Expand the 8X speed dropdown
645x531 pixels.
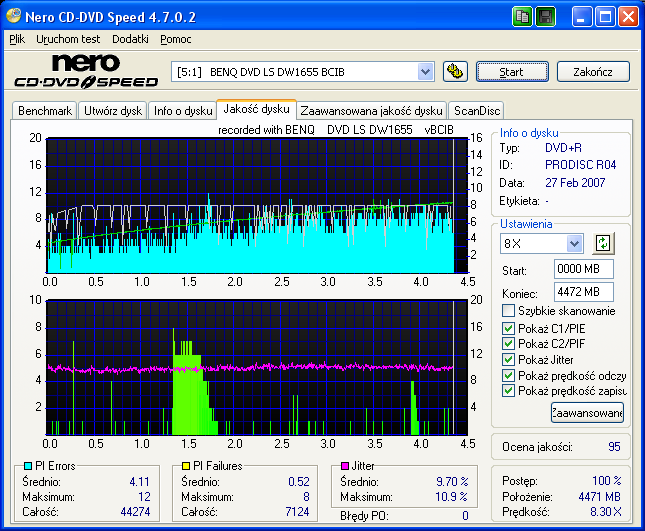tap(574, 243)
